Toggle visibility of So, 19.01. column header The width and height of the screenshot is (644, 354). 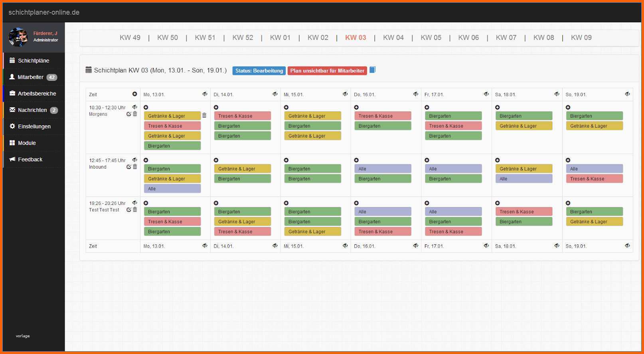click(627, 94)
